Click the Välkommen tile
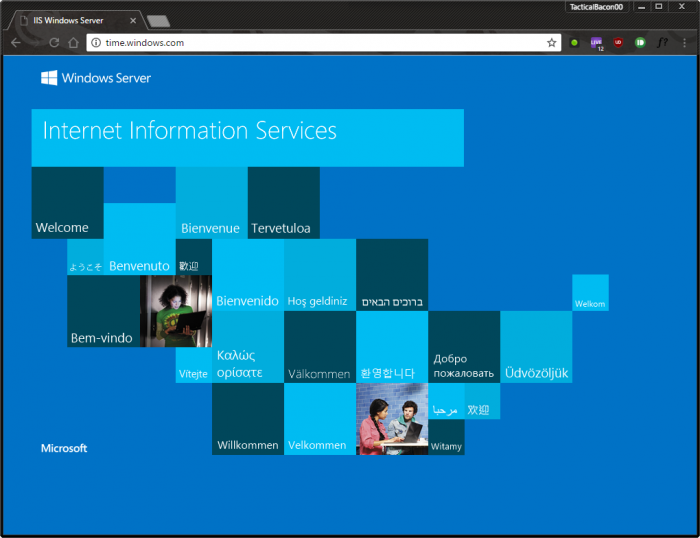Image resolution: width=700 pixels, height=538 pixels. pyautogui.click(x=320, y=347)
